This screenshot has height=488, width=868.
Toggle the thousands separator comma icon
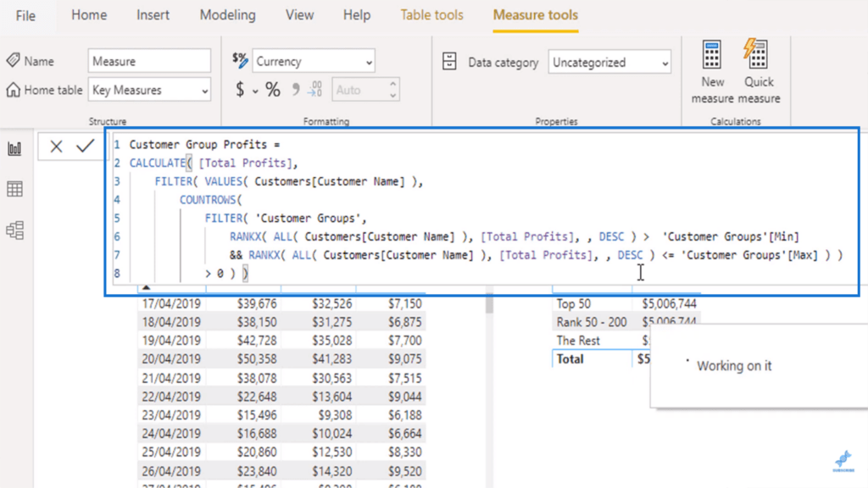[x=296, y=89]
